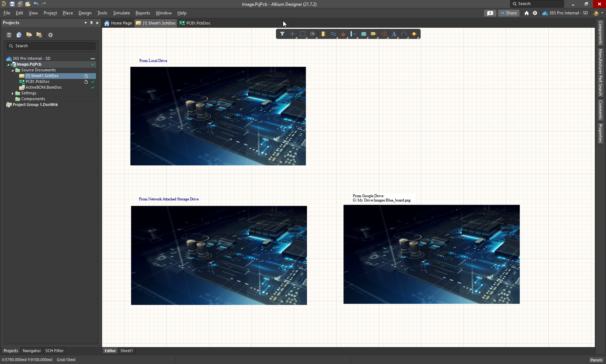Click the selection filter funnel icon

coord(282,34)
